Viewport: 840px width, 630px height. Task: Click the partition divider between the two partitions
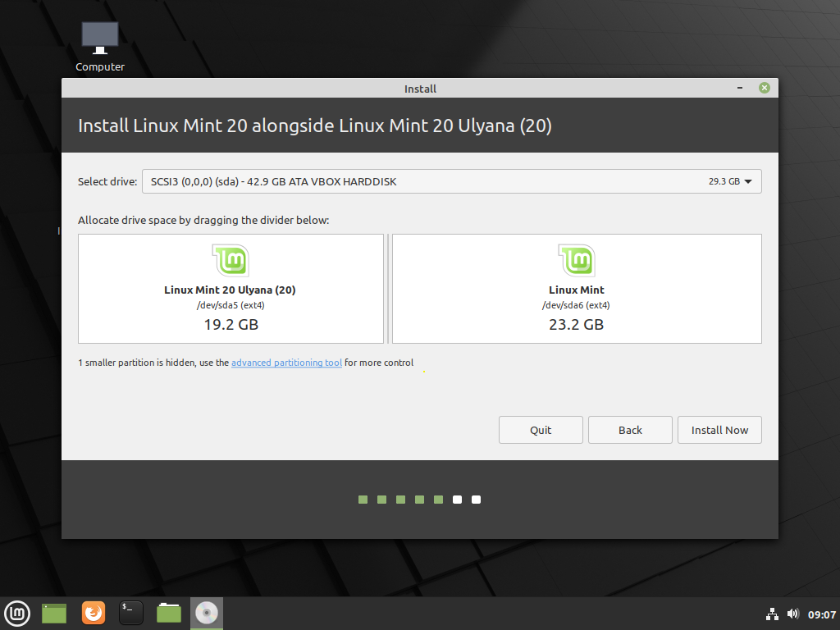click(x=388, y=289)
